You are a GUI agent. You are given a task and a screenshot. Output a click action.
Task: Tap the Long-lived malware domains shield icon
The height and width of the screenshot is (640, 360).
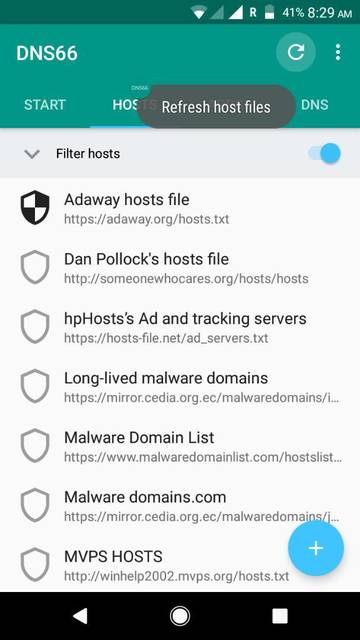click(x=35, y=386)
